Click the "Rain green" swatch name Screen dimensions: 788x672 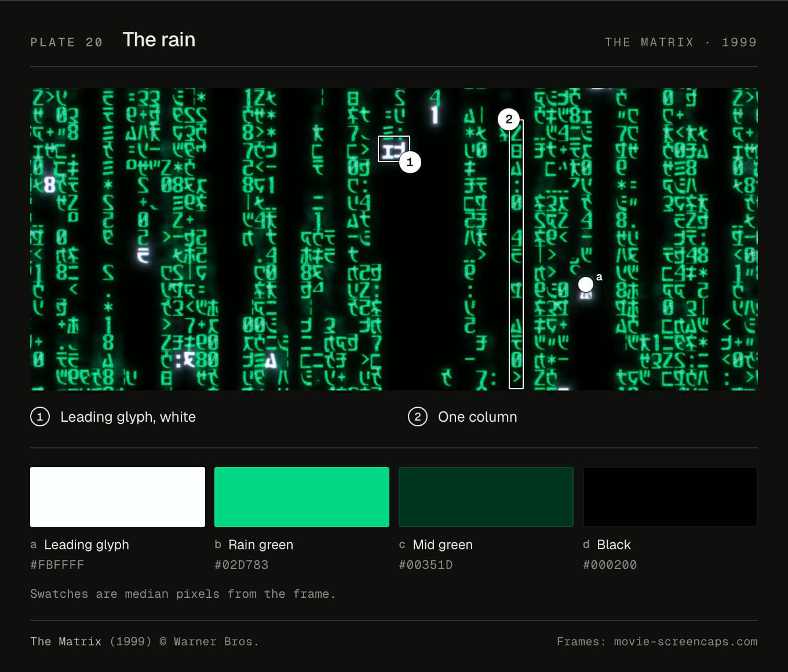click(261, 545)
